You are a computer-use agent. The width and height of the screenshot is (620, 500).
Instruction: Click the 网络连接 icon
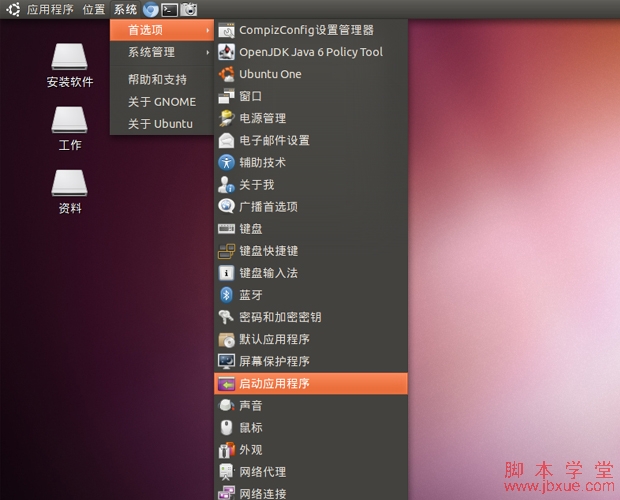tap(227, 493)
